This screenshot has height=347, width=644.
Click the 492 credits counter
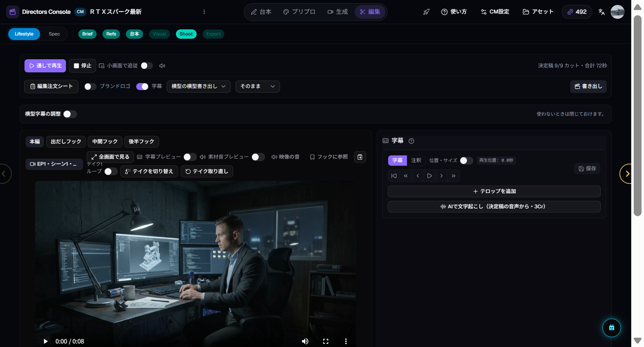[x=577, y=12]
